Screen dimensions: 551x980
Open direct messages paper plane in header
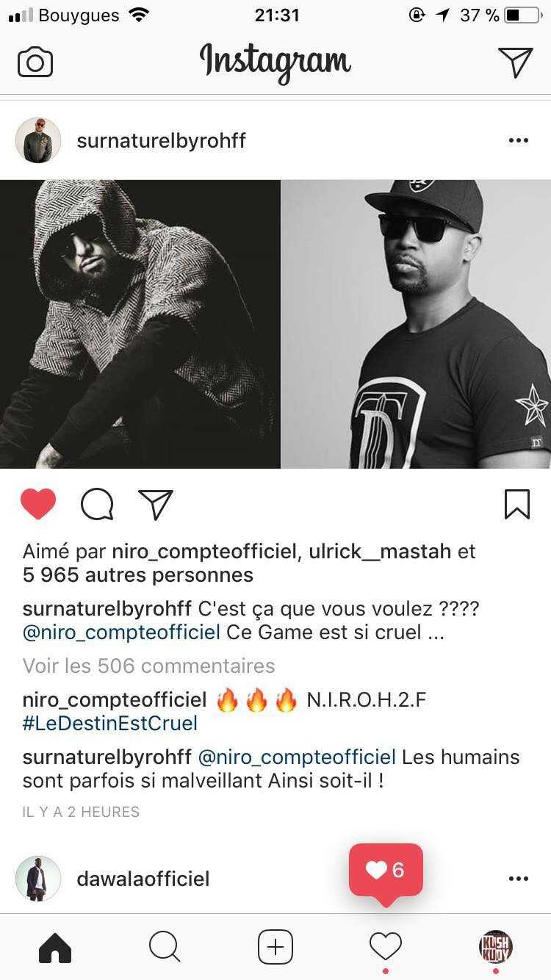click(x=515, y=62)
